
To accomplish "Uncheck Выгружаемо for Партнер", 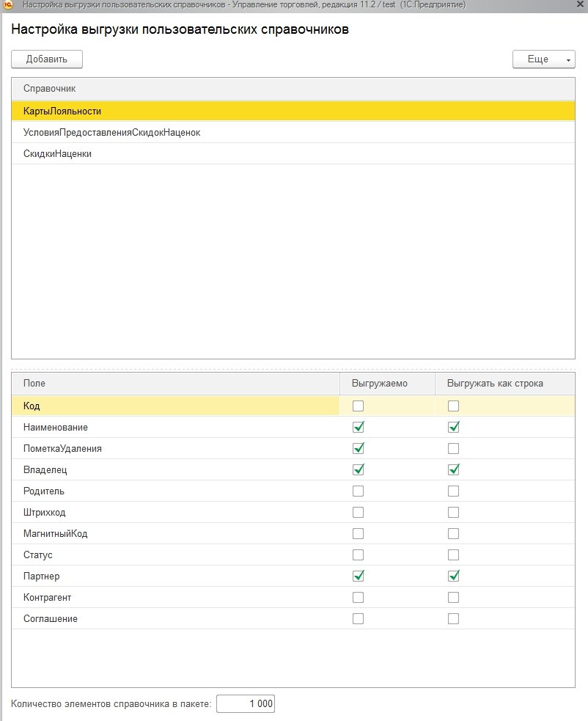I will tap(358, 577).
